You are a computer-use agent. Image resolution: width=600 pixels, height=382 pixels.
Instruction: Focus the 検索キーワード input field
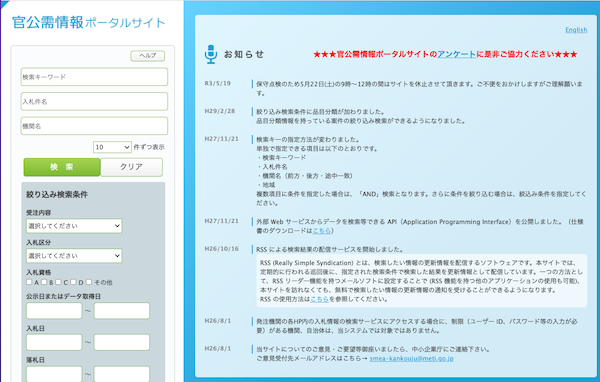[94, 77]
